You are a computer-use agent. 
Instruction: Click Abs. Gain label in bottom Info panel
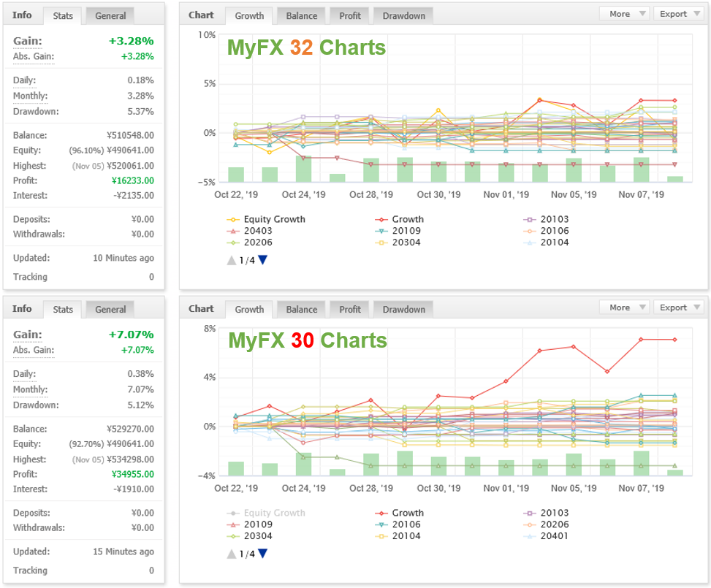[x=34, y=351]
